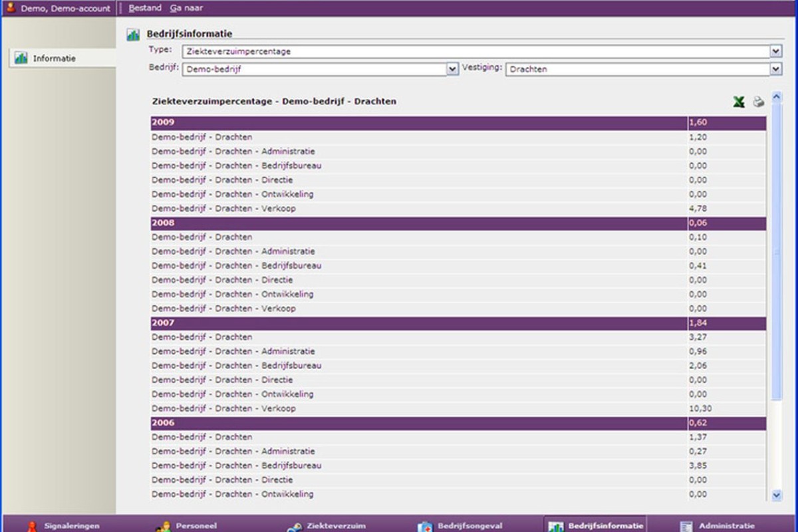
Task: Select the 2007 total value 1,84
Action: click(x=698, y=323)
